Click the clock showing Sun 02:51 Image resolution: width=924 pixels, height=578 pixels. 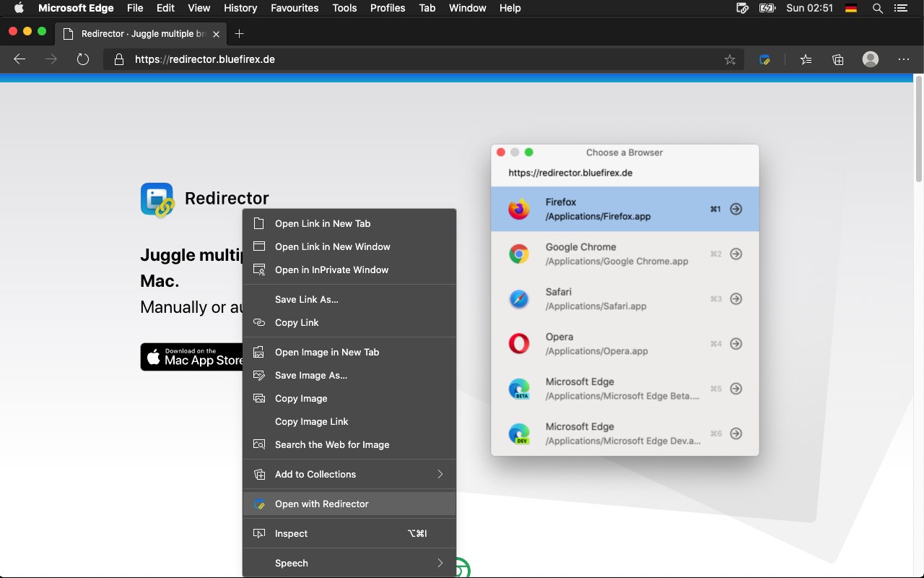(x=810, y=8)
